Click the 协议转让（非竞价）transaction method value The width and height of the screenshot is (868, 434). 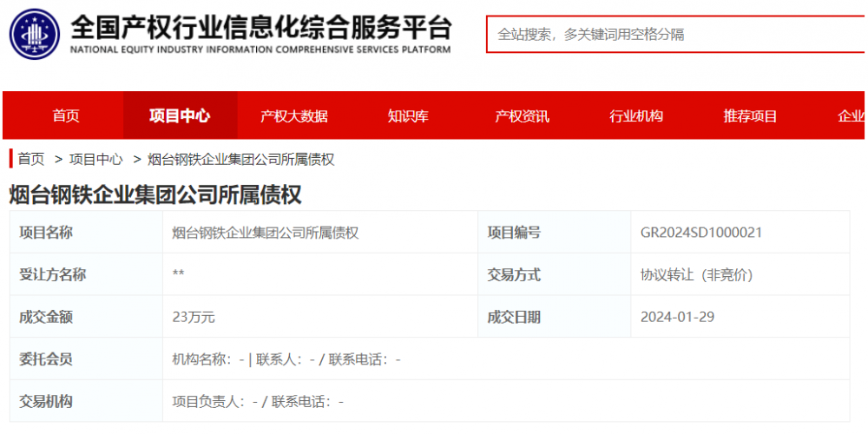click(696, 275)
